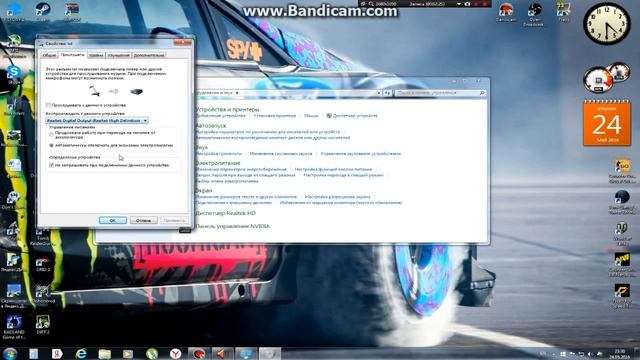Open Bandicam desktop shortcut

506,12
